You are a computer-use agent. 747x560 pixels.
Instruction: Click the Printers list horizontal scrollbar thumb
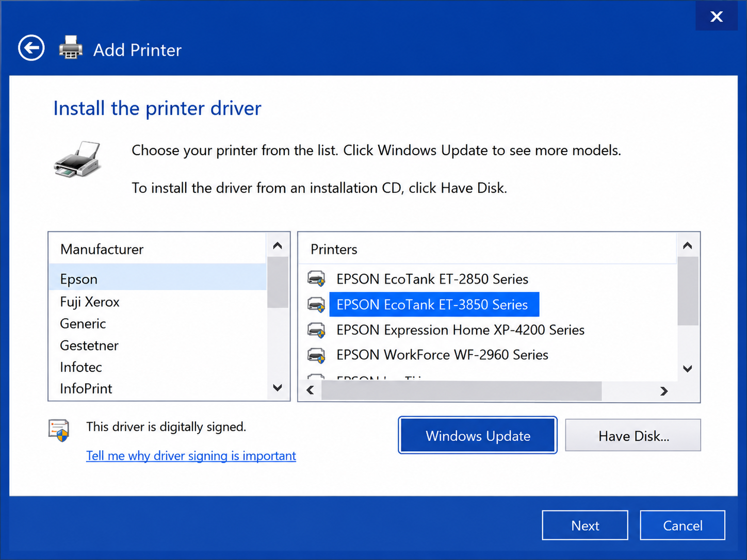point(461,391)
